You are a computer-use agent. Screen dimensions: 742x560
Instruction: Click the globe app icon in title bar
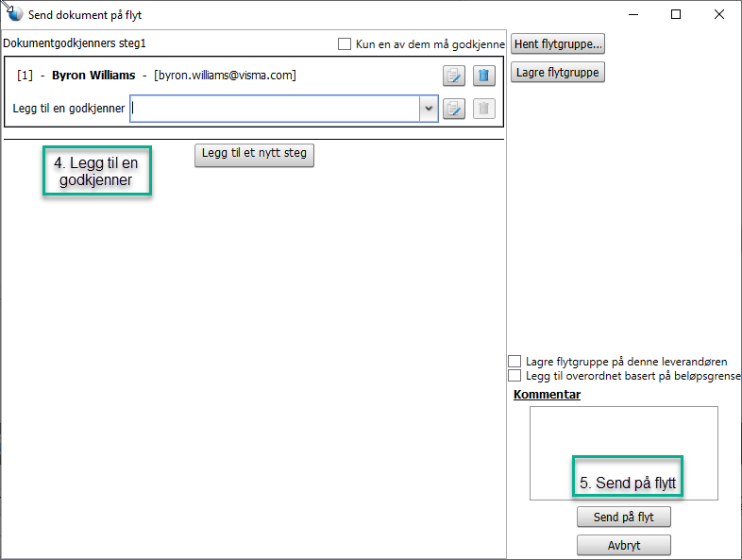pyautogui.click(x=15, y=14)
